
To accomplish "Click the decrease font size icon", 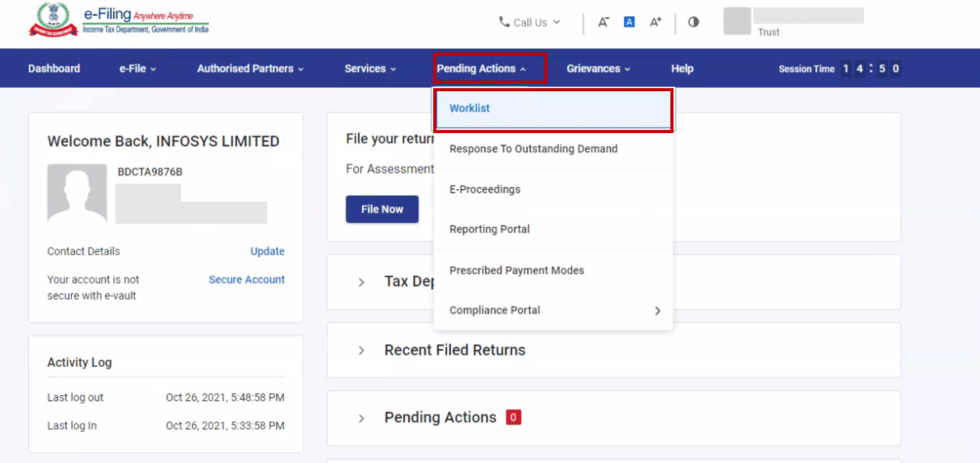I will coord(603,22).
